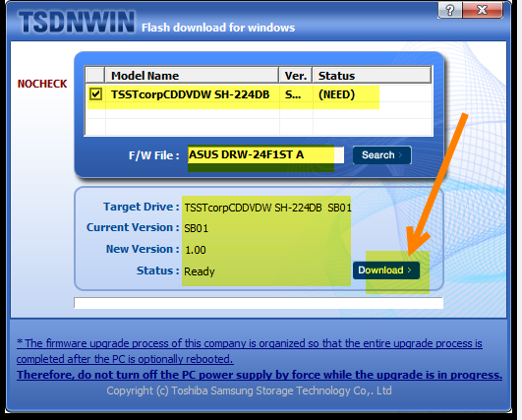Screen dimensions: 522x420
Task: Click the NOCHECK label
Action: click(42, 84)
